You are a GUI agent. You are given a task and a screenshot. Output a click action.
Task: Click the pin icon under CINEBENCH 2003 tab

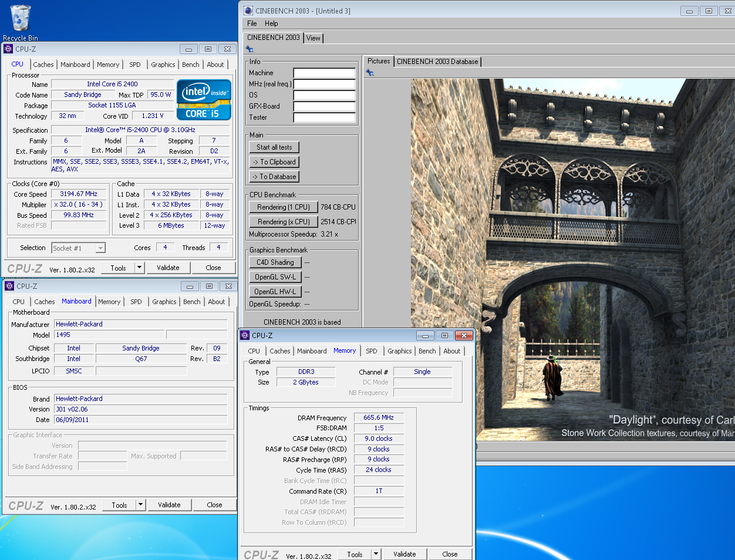[250, 49]
